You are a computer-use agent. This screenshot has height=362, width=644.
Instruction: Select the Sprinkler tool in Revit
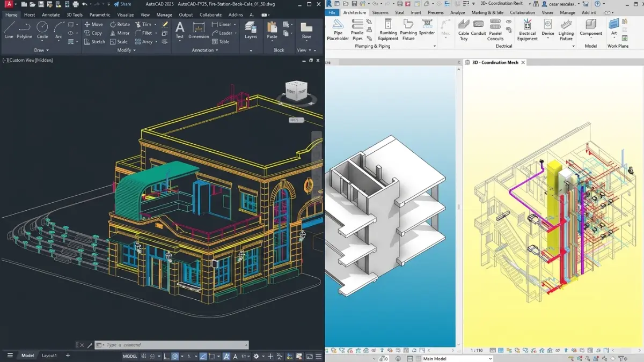point(427,28)
